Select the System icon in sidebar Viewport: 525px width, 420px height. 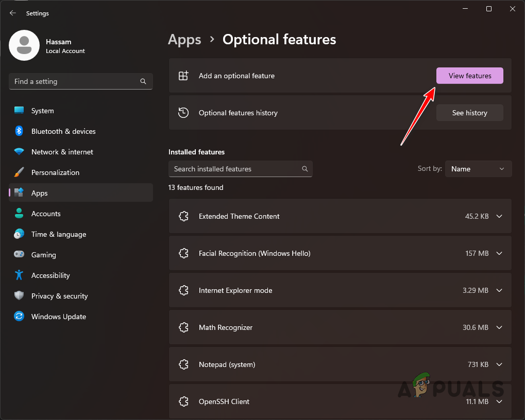19,111
